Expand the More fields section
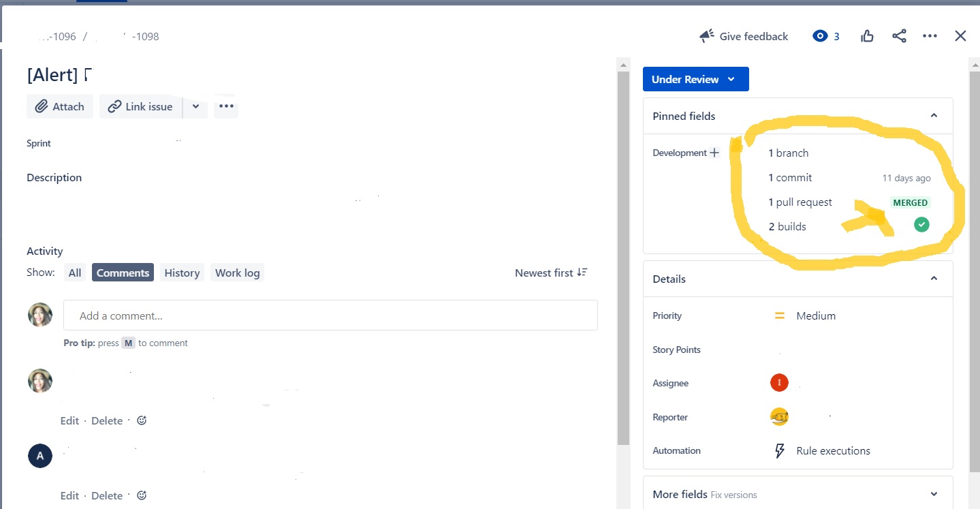Screen dimensions: 980x509 pos(934,493)
